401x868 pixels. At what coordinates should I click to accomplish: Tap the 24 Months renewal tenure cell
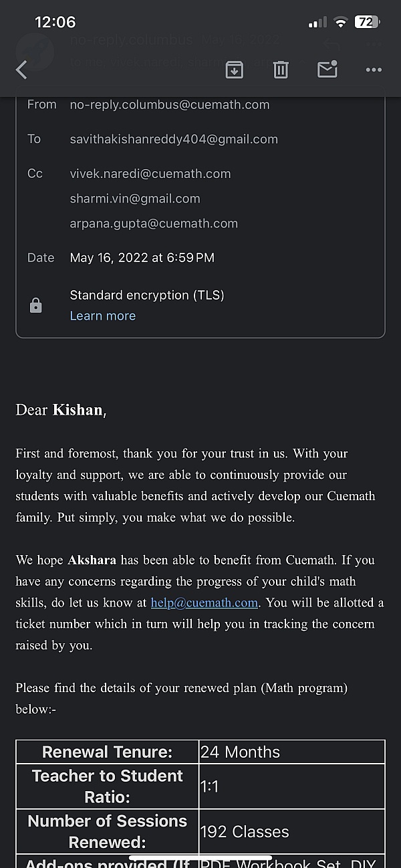pyautogui.click(x=292, y=752)
